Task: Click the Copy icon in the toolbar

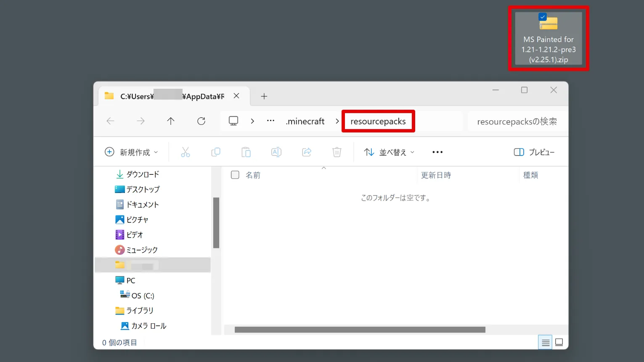Action: coord(216,152)
